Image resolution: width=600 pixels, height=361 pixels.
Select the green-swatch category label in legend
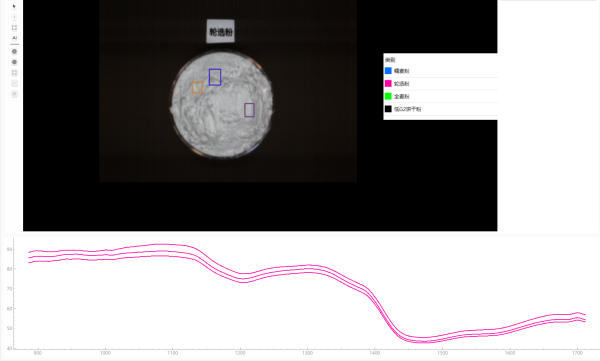coord(401,96)
